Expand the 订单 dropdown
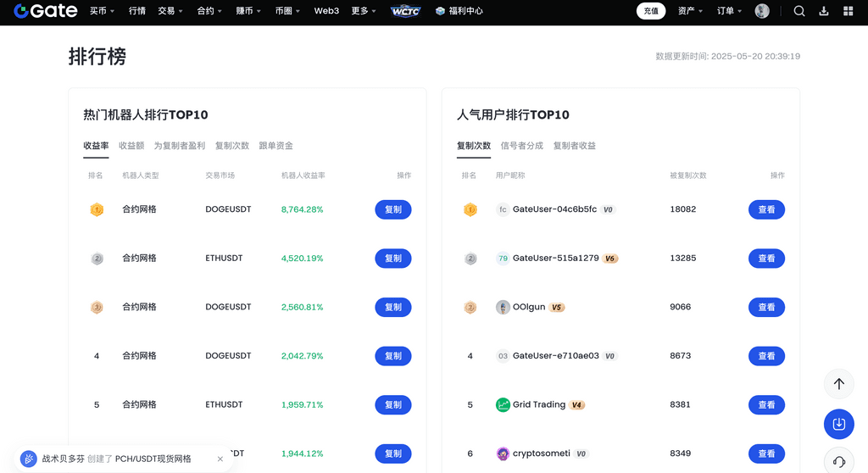Screen dimensions: 868x473 click(x=729, y=11)
